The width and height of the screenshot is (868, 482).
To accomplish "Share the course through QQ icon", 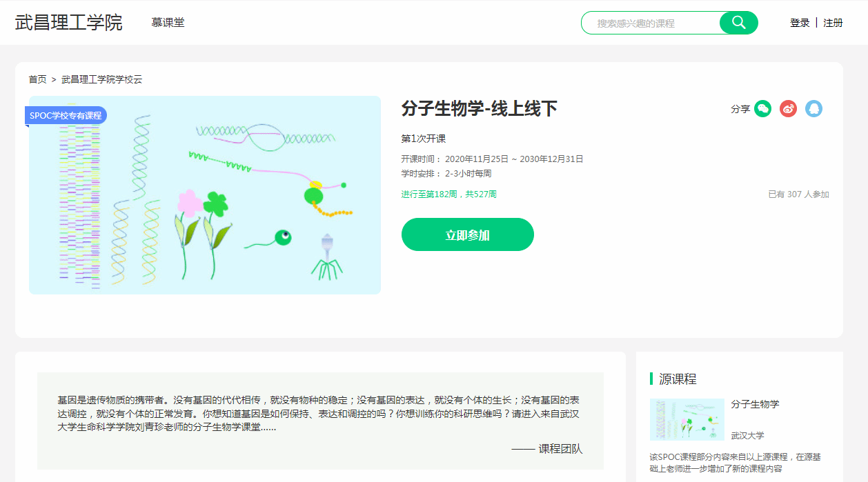I will (813, 109).
